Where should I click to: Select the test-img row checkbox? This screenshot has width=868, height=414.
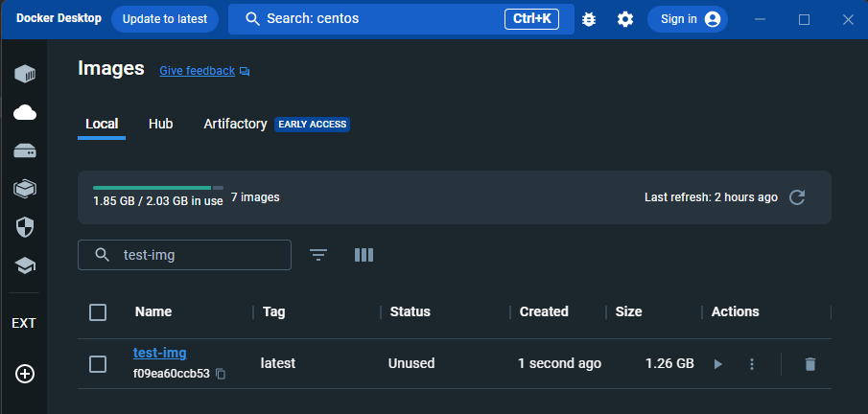pyautogui.click(x=98, y=364)
